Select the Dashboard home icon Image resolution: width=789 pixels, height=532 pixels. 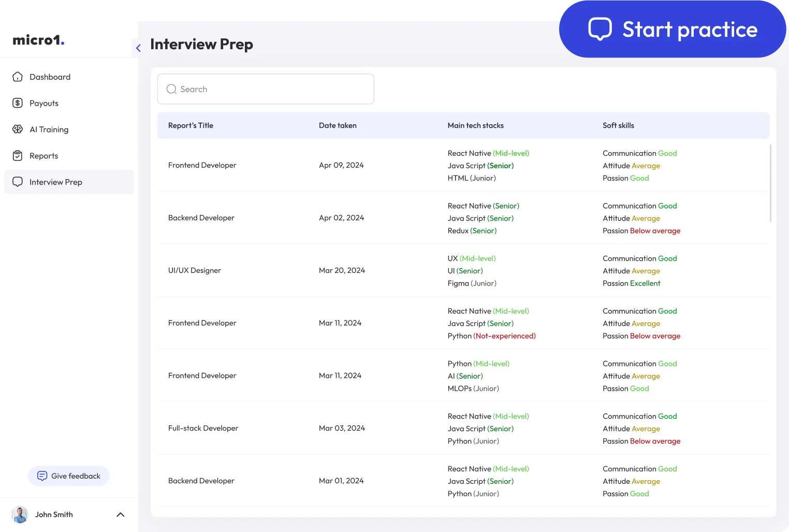(x=18, y=77)
